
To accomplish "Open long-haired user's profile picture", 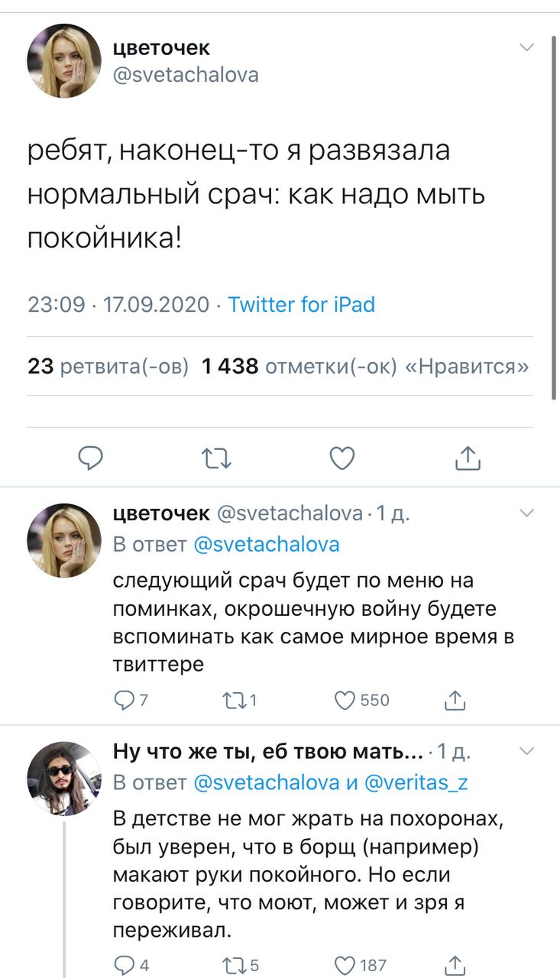I will coord(64,779).
